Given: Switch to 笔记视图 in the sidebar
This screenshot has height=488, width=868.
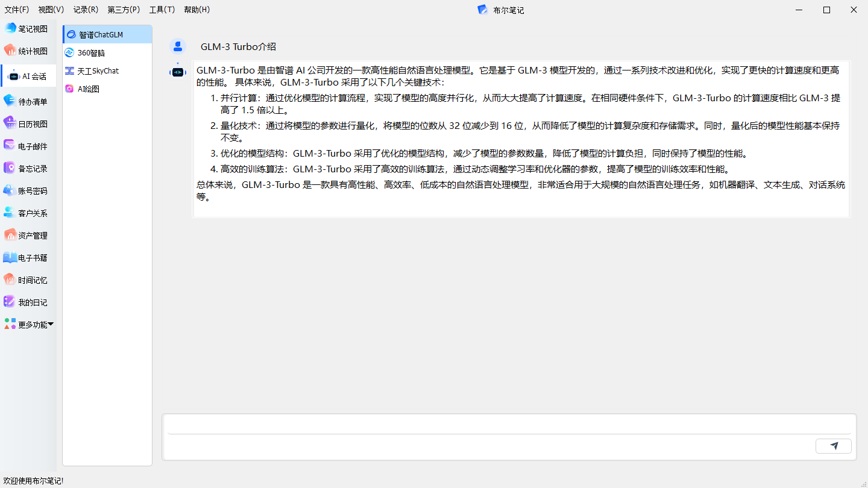Looking at the screenshot, I should (28, 29).
